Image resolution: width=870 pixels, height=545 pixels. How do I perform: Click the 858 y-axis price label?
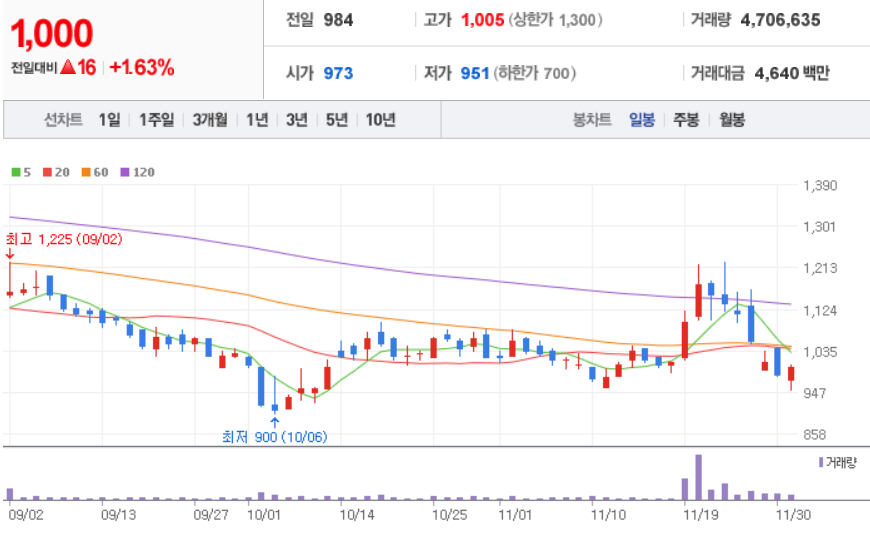[x=815, y=435]
